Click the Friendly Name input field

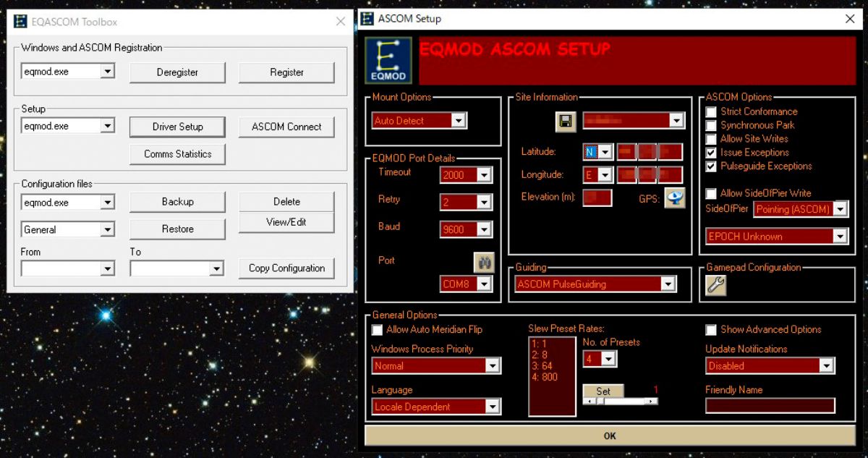pos(770,405)
